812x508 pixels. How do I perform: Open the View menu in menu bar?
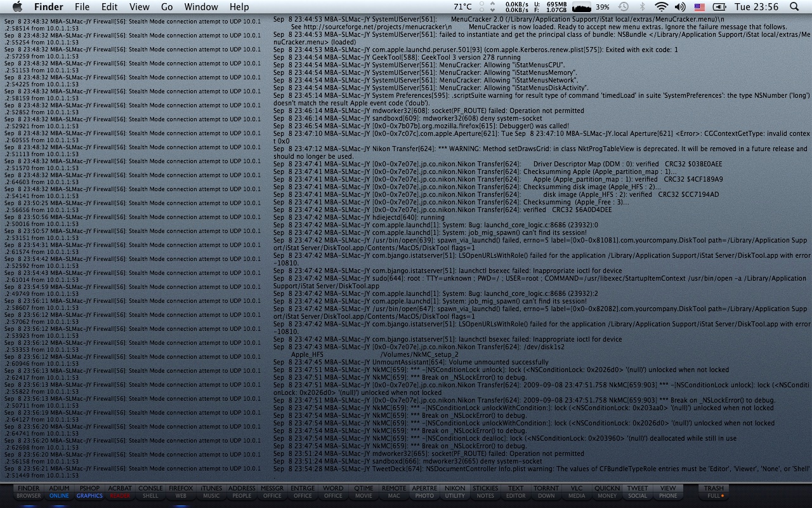[140, 7]
